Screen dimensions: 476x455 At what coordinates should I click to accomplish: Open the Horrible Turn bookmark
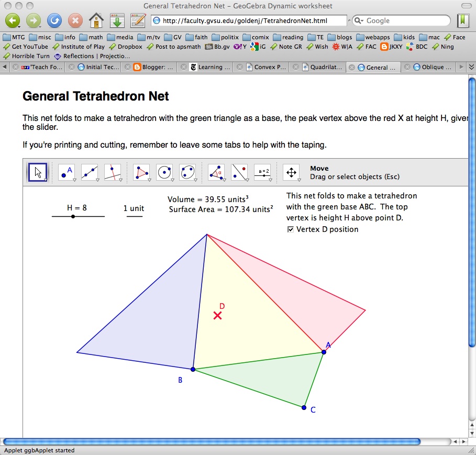(26, 56)
